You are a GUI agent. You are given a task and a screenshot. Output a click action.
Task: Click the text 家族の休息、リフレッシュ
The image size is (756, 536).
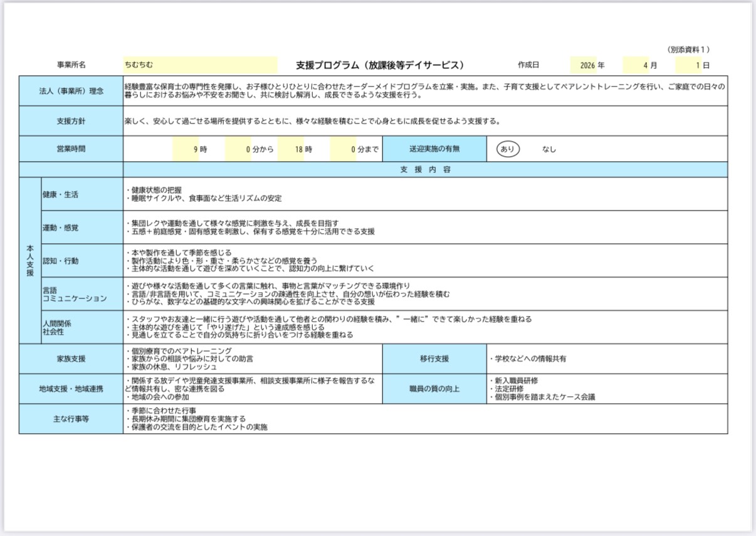(171, 367)
